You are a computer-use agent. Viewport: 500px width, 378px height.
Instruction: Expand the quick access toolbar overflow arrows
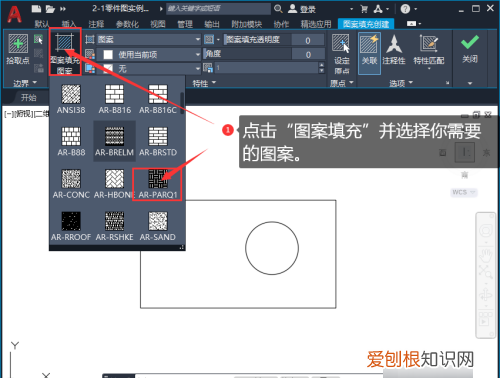tap(63, 9)
